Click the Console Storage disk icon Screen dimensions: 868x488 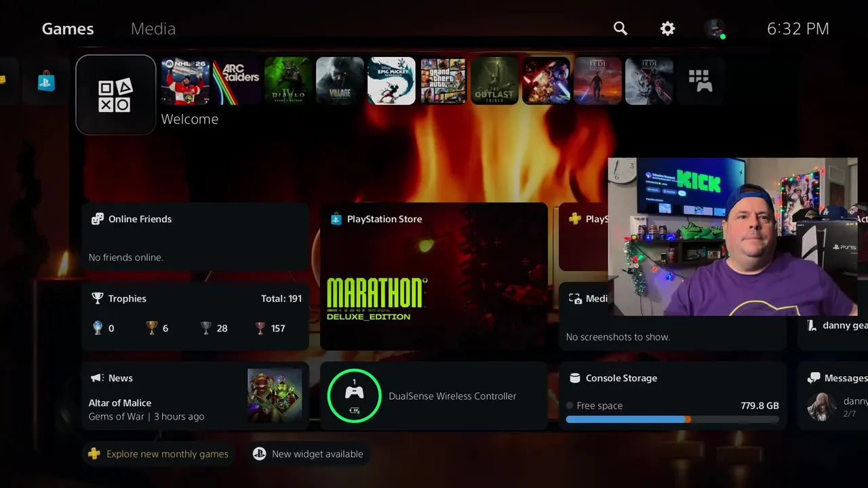tap(575, 378)
